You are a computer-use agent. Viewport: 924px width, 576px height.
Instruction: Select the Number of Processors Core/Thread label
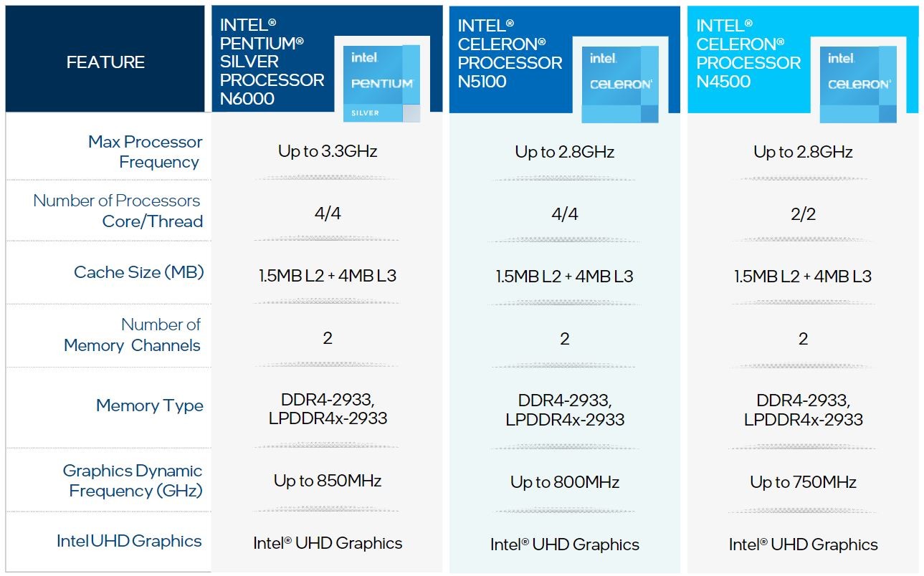(x=118, y=211)
